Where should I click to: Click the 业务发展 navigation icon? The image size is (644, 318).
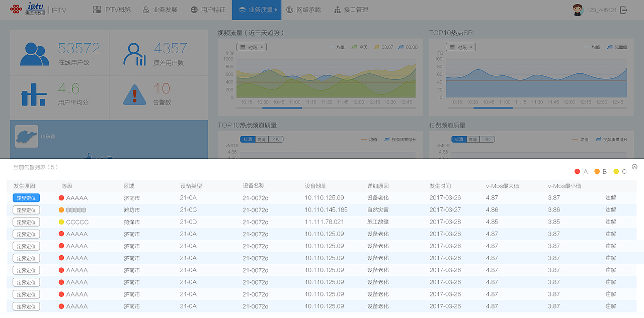(145, 9)
